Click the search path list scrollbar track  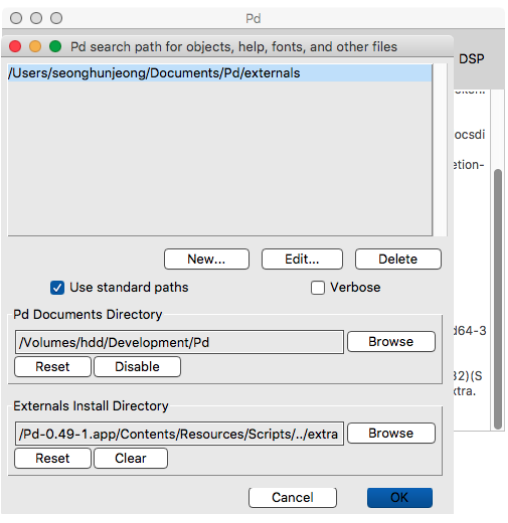click(441, 150)
